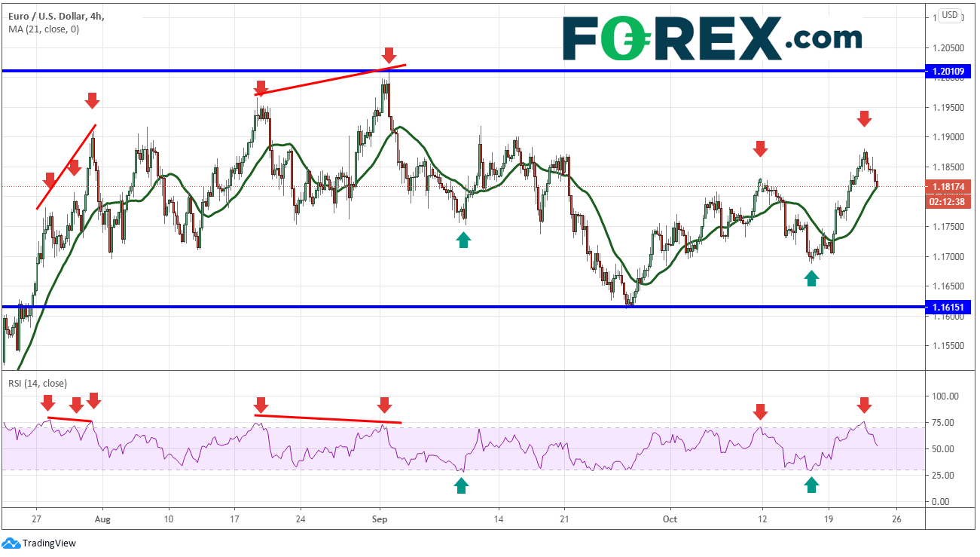Click the green up arrow below the early-September dip

(464, 240)
